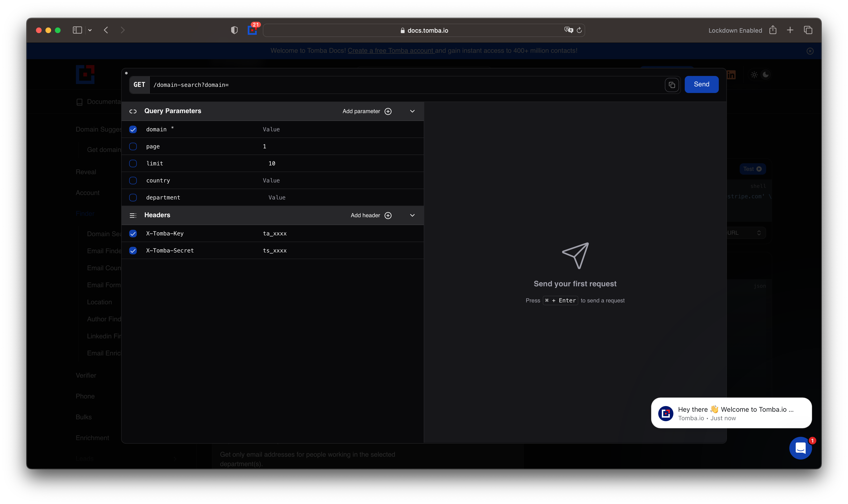The height and width of the screenshot is (504, 848).
Task: Collapse the Headers section chevron
Action: (x=412, y=215)
